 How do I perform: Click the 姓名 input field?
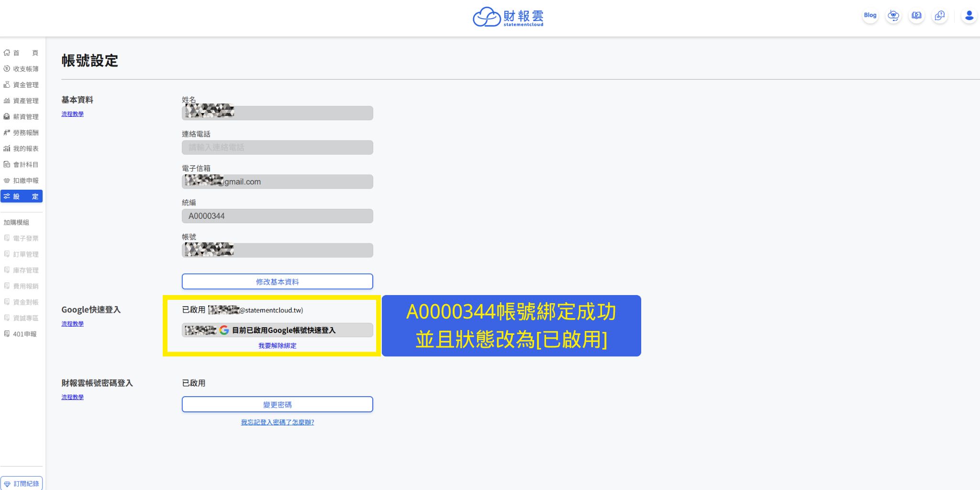(277, 113)
